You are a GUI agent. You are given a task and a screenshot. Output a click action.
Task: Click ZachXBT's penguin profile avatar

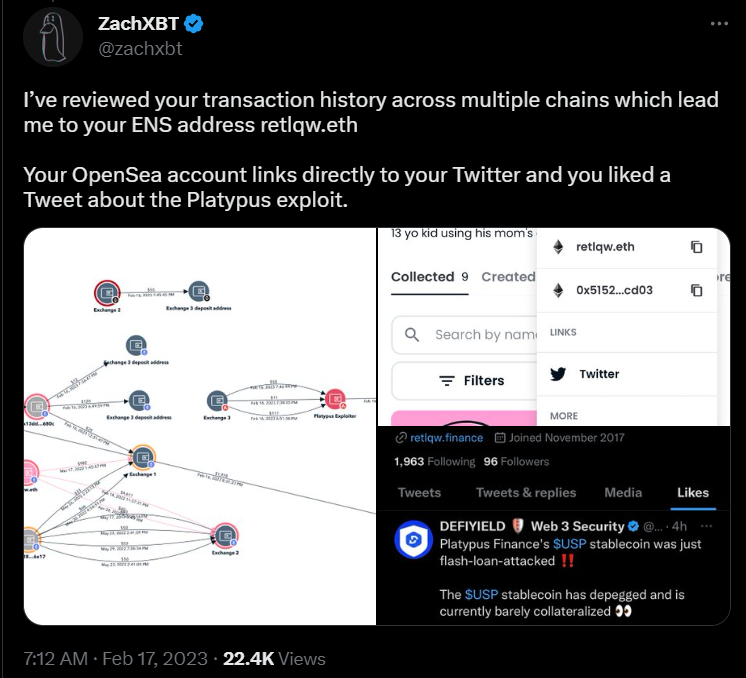[x=52, y=38]
